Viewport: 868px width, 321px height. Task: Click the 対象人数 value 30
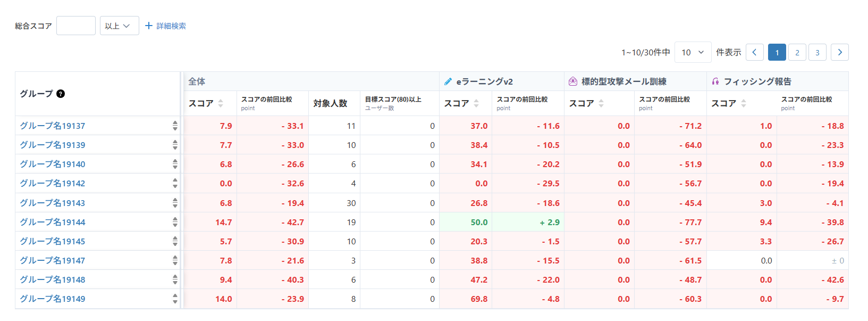click(x=334, y=203)
